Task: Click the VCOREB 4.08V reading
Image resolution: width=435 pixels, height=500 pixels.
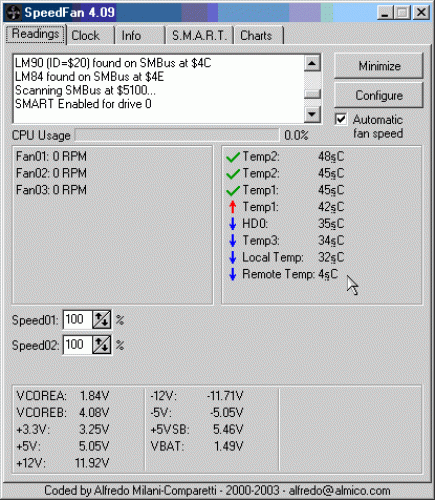Action: pyautogui.click(x=63, y=413)
